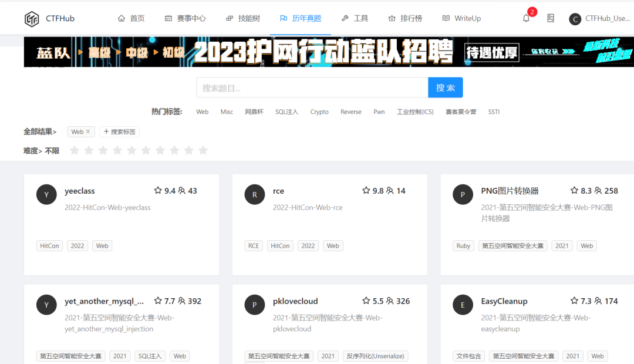Image resolution: width=634 pixels, height=364 pixels.
Task: Click the EasyCleanup avatar E icon
Action: pyautogui.click(x=463, y=305)
